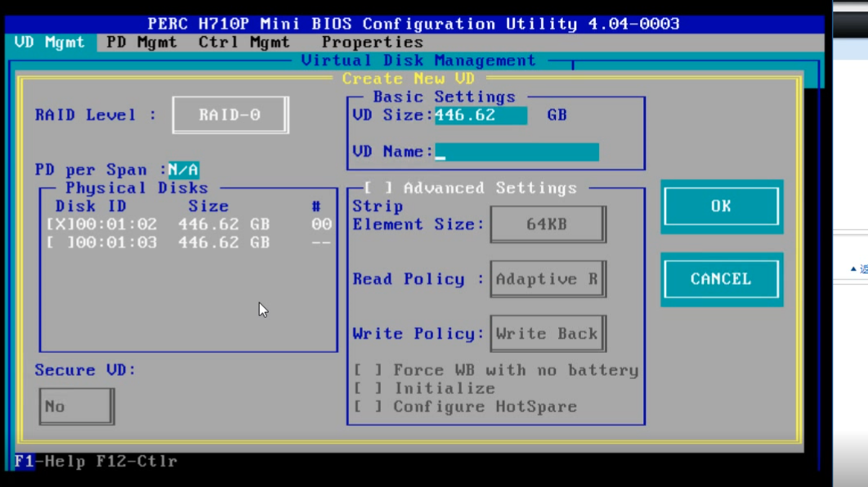Open the Strip Element Size 64KB selector
The image size is (868, 487).
[x=547, y=224]
